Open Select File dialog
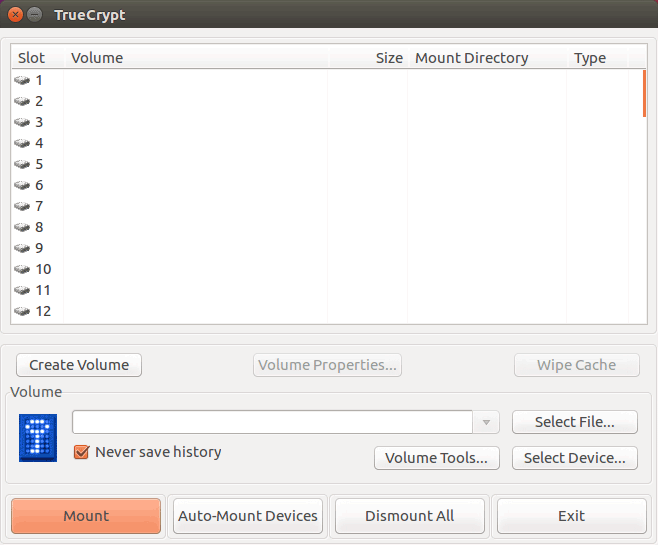Image resolution: width=658 pixels, height=545 pixels. click(574, 422)
